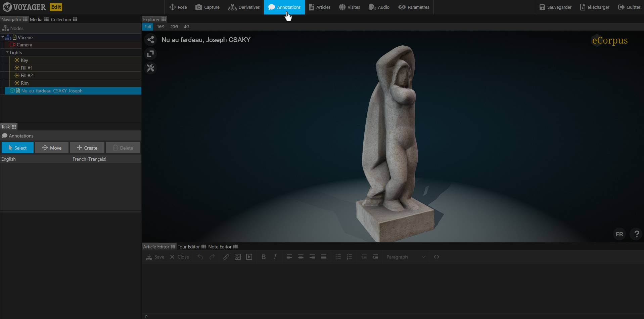Align text right icon
644x319 pixels.
[x=312, y=257]
